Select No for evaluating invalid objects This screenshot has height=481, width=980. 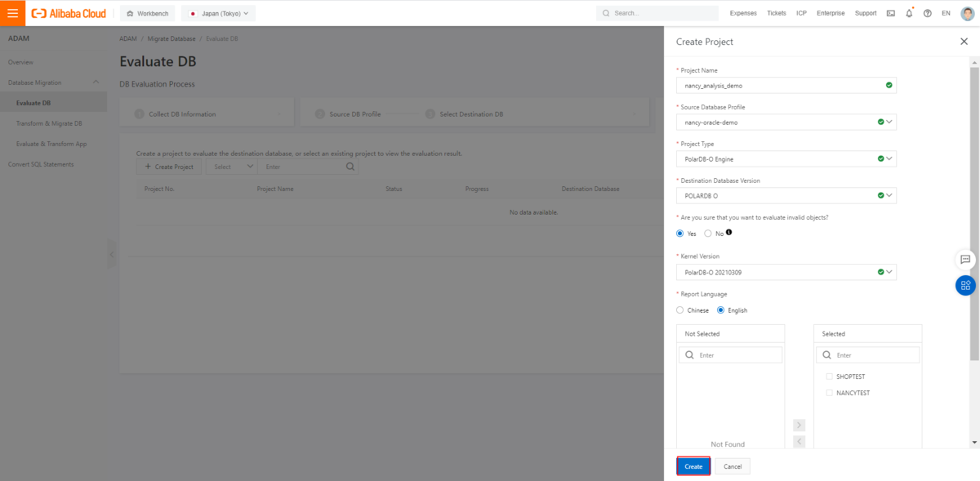[x=707, y=234]
